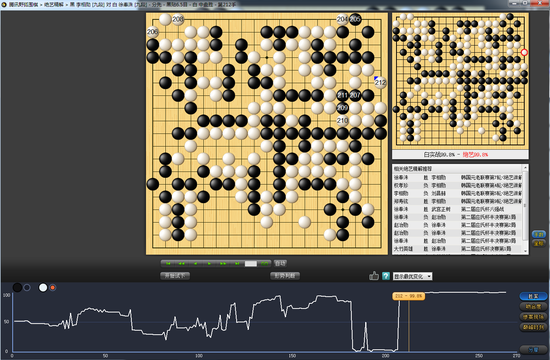Click the orange 212 marker on win-rate timeline
This screenshot has width=550, height=360.
408,296
